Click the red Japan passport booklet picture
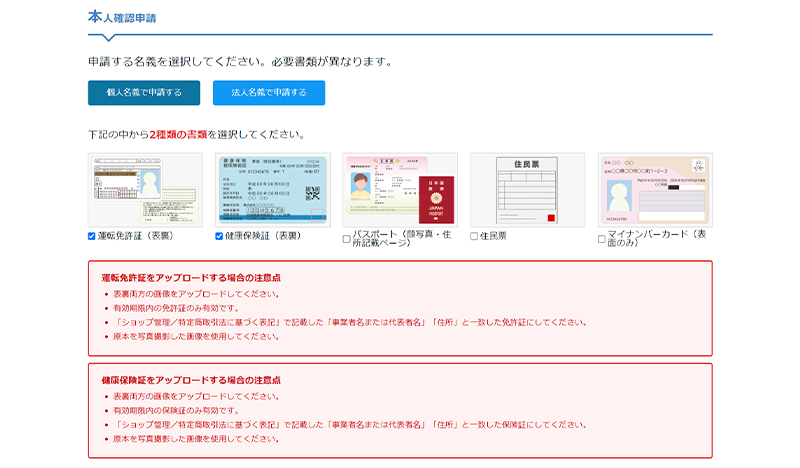This screenshot has height=468, width=800. 435,198
